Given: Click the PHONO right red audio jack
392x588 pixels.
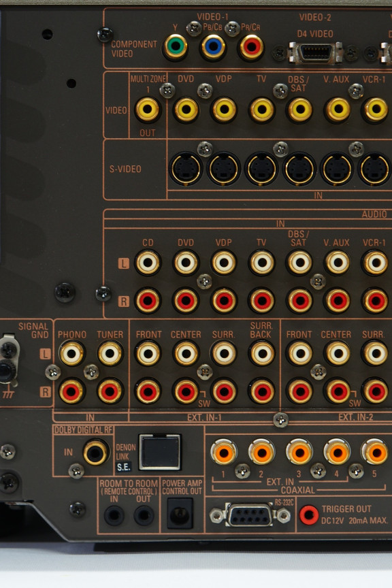Looking at the screenshot, I should (71, 391).
